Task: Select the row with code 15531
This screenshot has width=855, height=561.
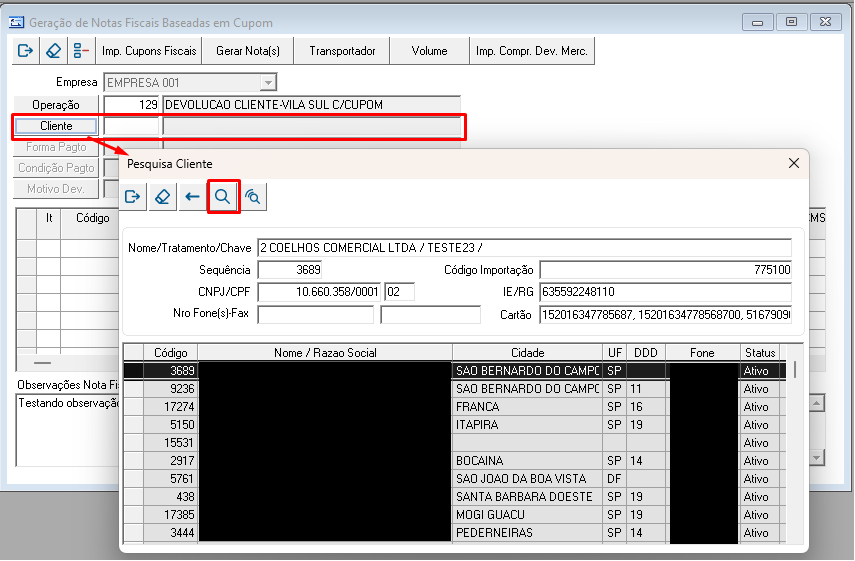Action: pos(455,443)
